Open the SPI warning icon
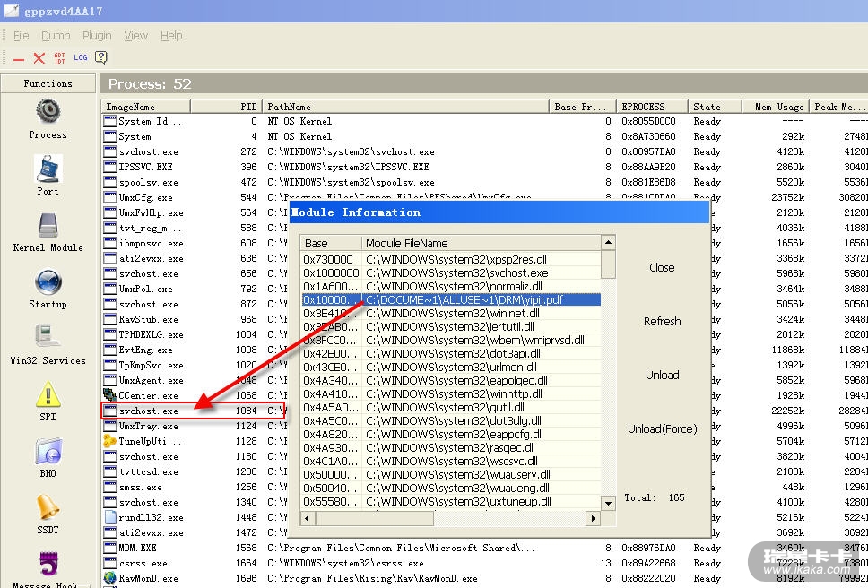The height and width of the screenshot is (588, 868). (x=48, y=395)
